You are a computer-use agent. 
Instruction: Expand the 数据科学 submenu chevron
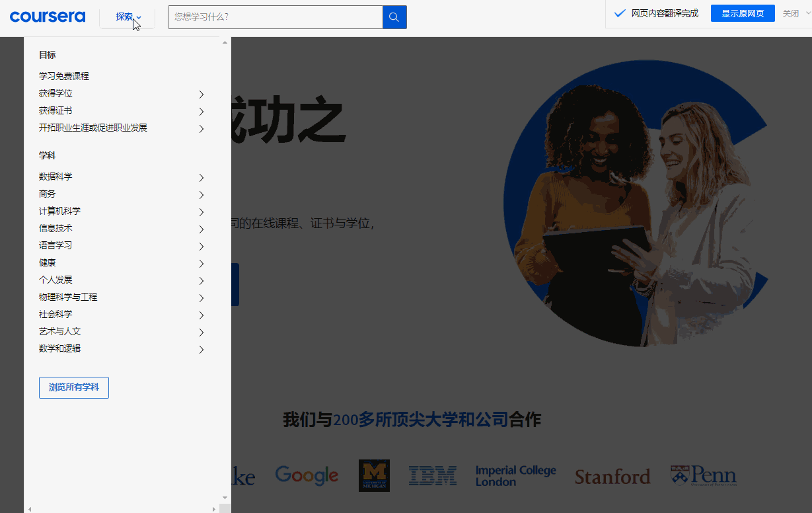[x=201, y=177]
